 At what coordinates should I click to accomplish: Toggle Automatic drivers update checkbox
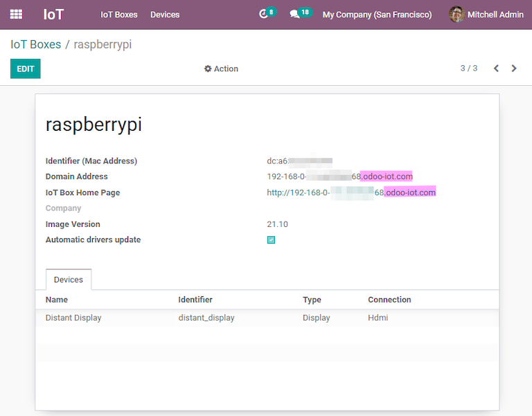(x=271, y=240)
